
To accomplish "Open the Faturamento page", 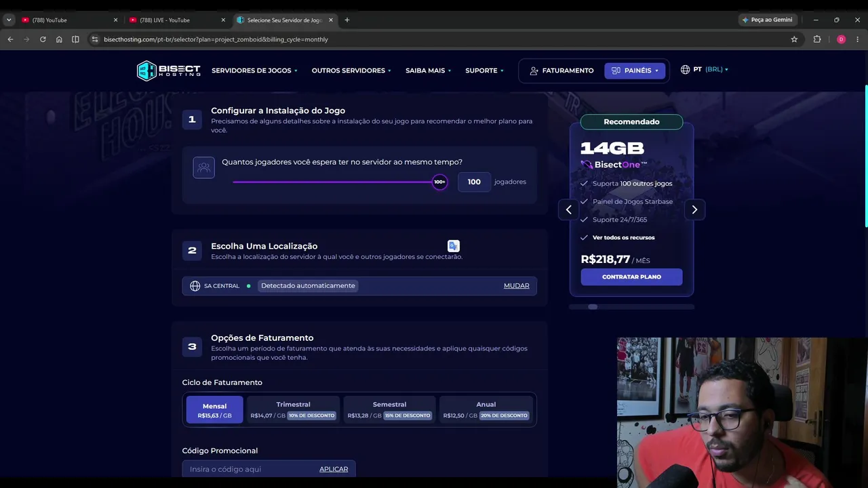I will click(x=561, y=70).
